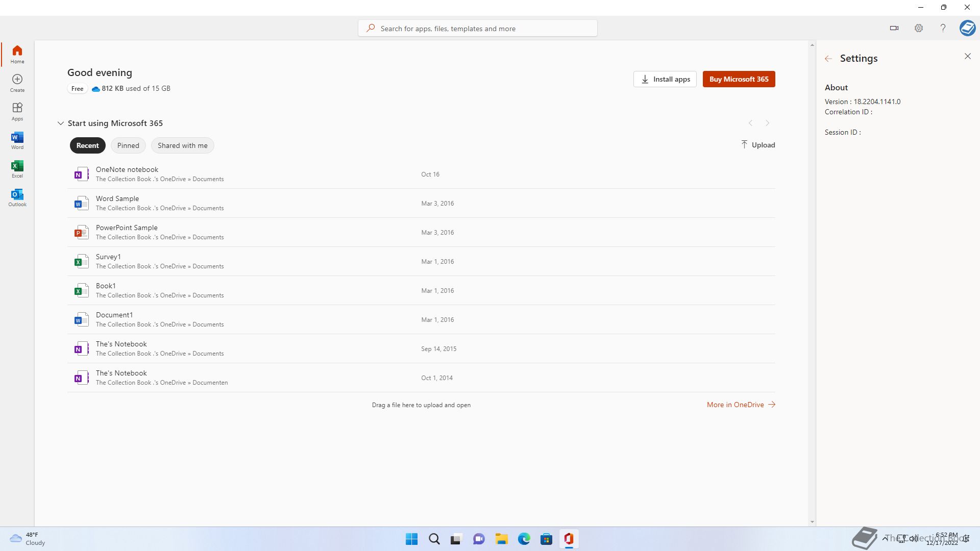Click the Word Sample file icon
The width and height of the screenshot is (980, 551).
[x=81, y=204]
